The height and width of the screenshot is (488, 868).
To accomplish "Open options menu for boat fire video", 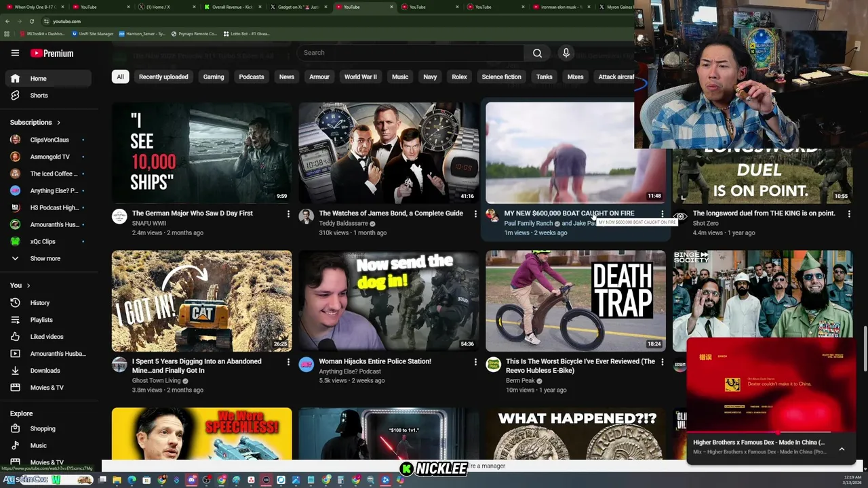I will 663,214.
